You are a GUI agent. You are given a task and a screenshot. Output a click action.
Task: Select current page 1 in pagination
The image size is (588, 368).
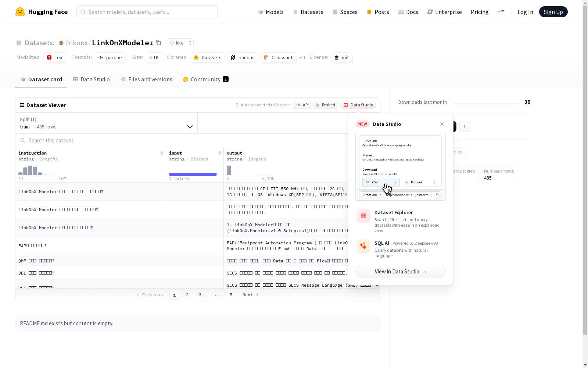click(x=175, y=295)
